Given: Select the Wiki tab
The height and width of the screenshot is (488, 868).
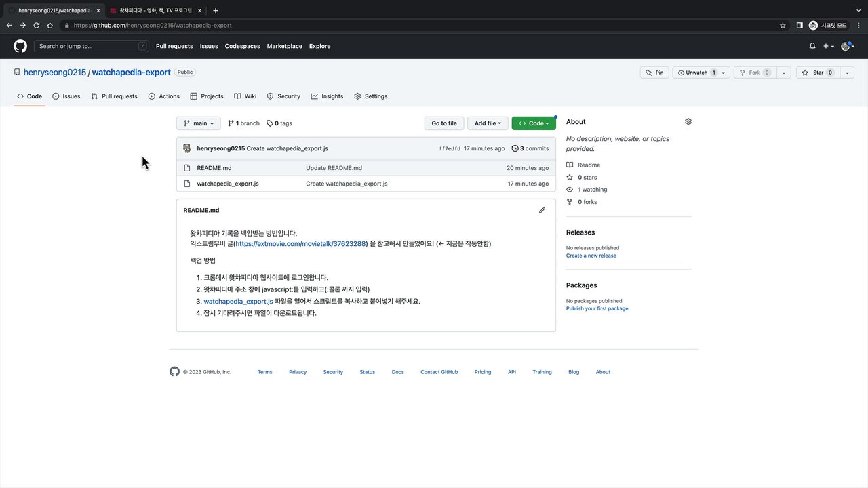Looking at the screenshot, I should click(x=245, y=96).
